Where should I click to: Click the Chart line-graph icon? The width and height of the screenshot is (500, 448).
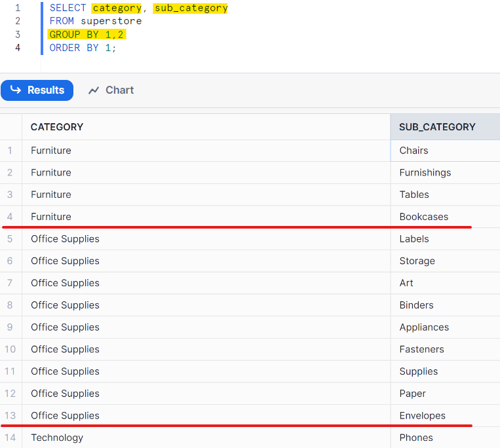tap(94, 90)
